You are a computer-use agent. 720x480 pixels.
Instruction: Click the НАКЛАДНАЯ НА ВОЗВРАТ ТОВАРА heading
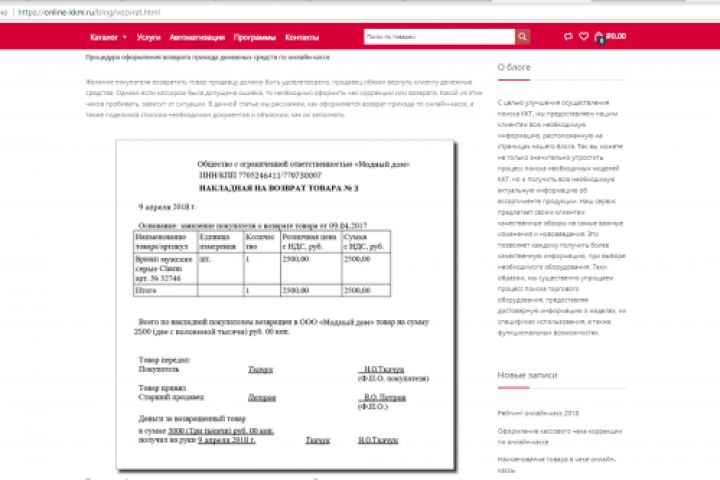pos(278,188)
